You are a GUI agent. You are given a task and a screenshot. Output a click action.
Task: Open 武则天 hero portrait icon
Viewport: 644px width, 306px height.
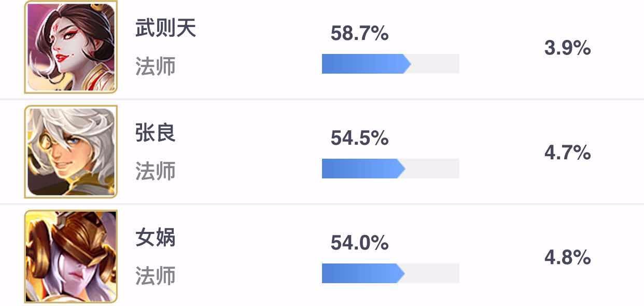[x=71, y=47]
